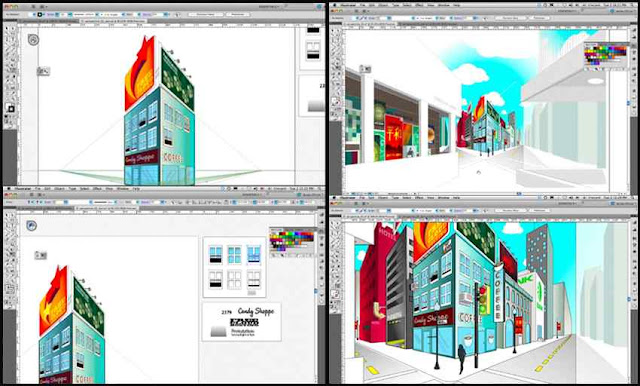This screenshot has width=640, height=386.
Task: Click the perspective plane switching widget in top-left window
Action: pos(33,40)
